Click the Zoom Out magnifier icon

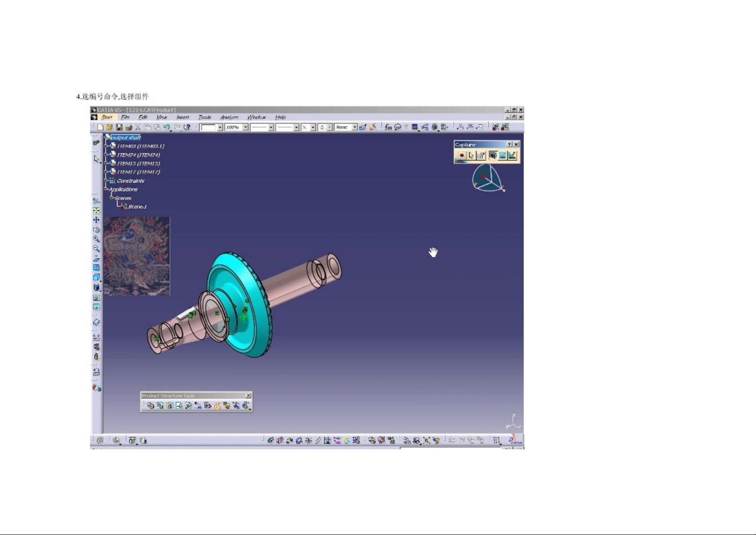96,248
